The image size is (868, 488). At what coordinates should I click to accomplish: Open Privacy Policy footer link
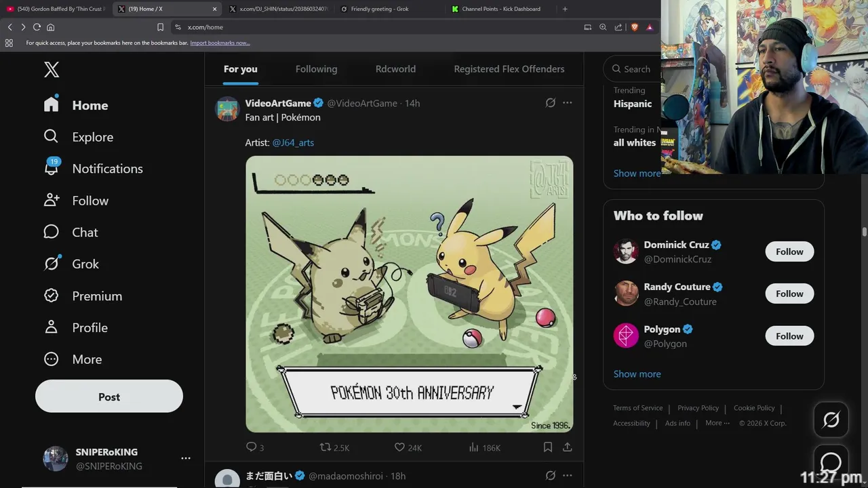tap(698, 408)
